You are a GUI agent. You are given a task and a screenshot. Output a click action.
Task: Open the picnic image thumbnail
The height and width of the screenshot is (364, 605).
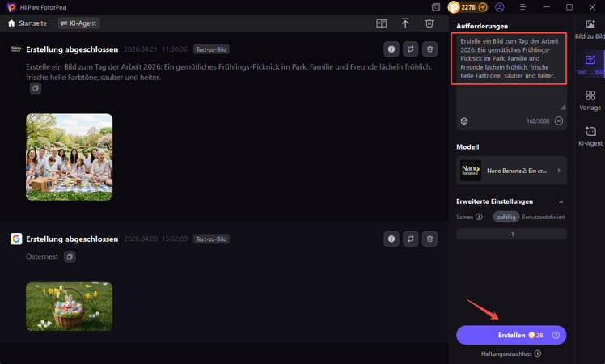69,156
